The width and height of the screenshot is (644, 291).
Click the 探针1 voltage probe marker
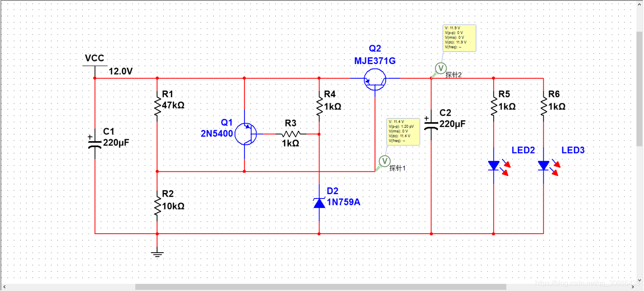[x=384, y=161]
